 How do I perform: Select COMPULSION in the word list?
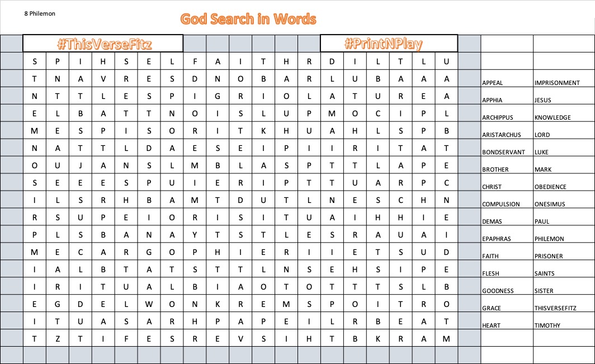click(x=501, y=204)
